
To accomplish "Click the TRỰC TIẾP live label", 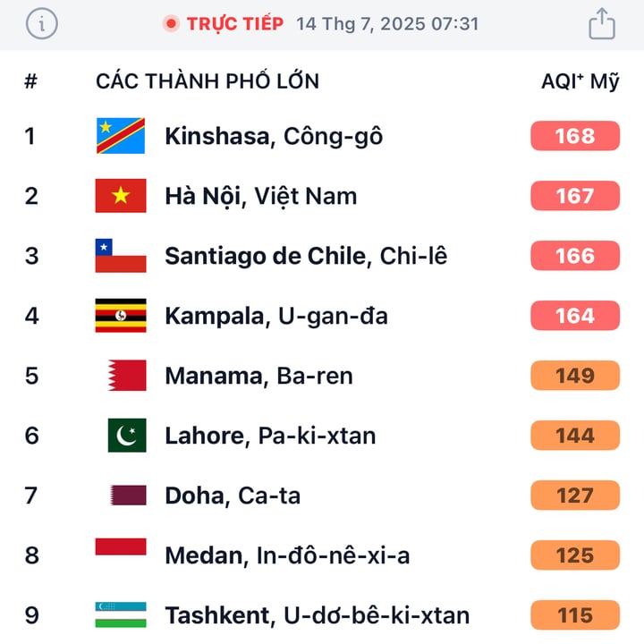I will (235, 24).
